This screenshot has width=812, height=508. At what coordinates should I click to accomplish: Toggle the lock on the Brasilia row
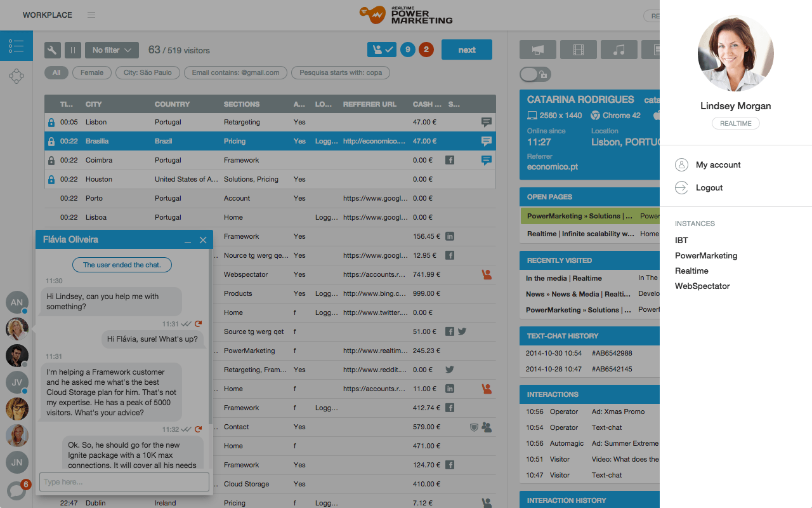tap(51, 141)
